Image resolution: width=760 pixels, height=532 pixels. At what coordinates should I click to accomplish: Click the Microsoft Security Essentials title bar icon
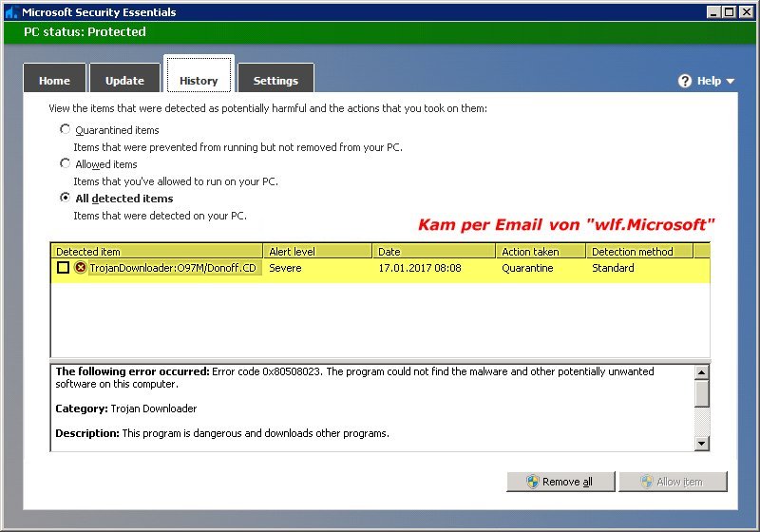pyautogui.click(x=11, y=12)
